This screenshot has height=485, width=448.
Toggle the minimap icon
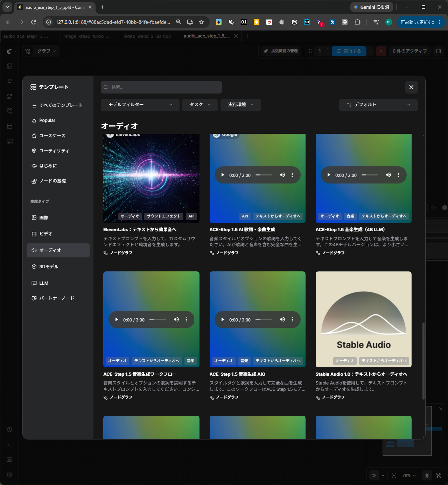(427, 476)
